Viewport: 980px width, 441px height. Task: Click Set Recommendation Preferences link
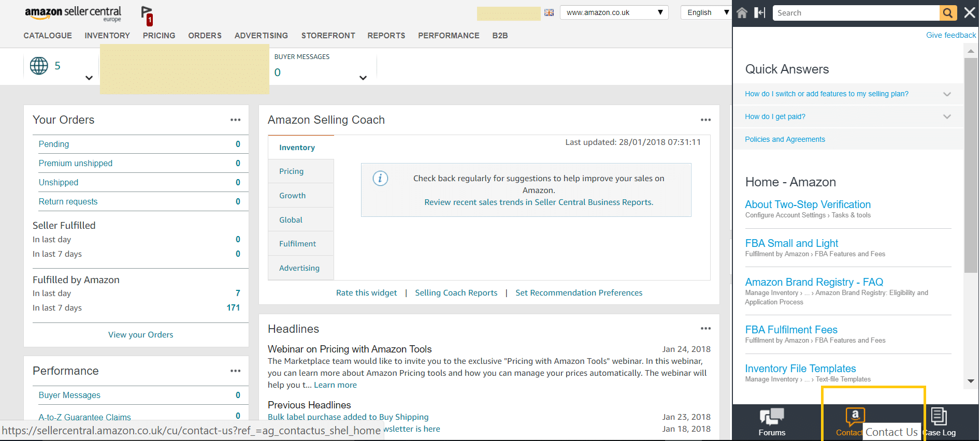[579, 293]
